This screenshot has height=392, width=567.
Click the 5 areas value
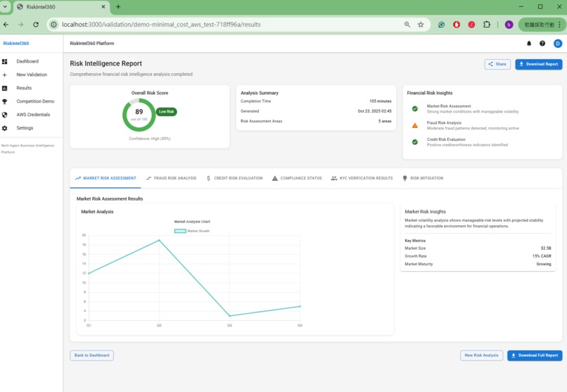click(385, 122)
